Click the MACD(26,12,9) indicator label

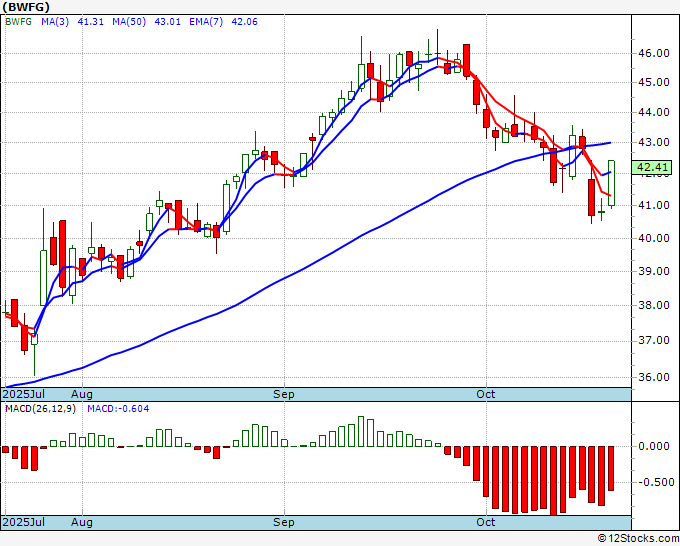[x=40, y=409]
